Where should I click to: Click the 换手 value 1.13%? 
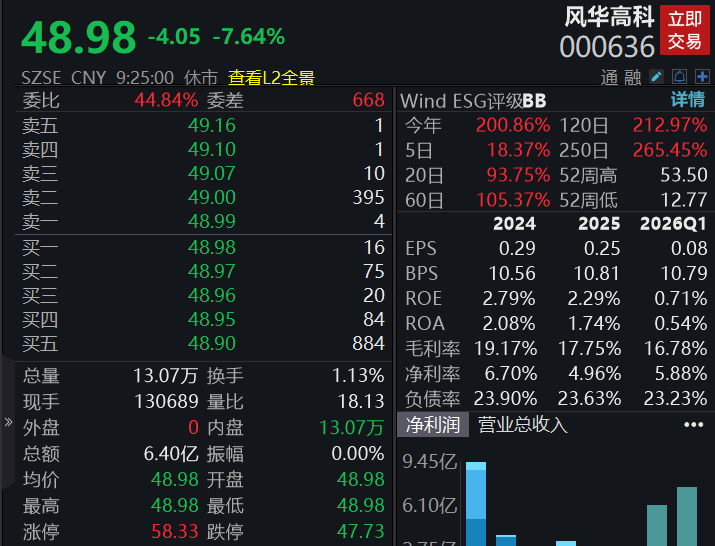pyautogui.click(x=358, y=376)
